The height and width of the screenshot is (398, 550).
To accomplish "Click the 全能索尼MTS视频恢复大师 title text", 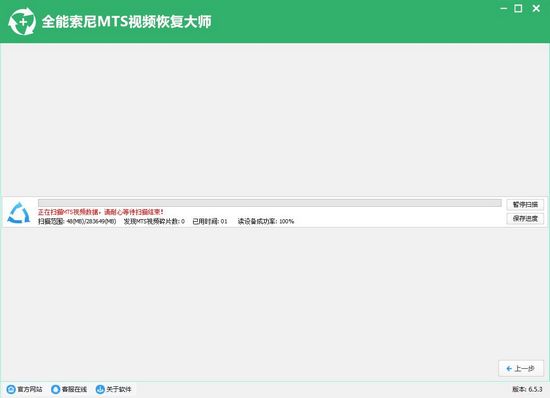I will click(127, 22).
